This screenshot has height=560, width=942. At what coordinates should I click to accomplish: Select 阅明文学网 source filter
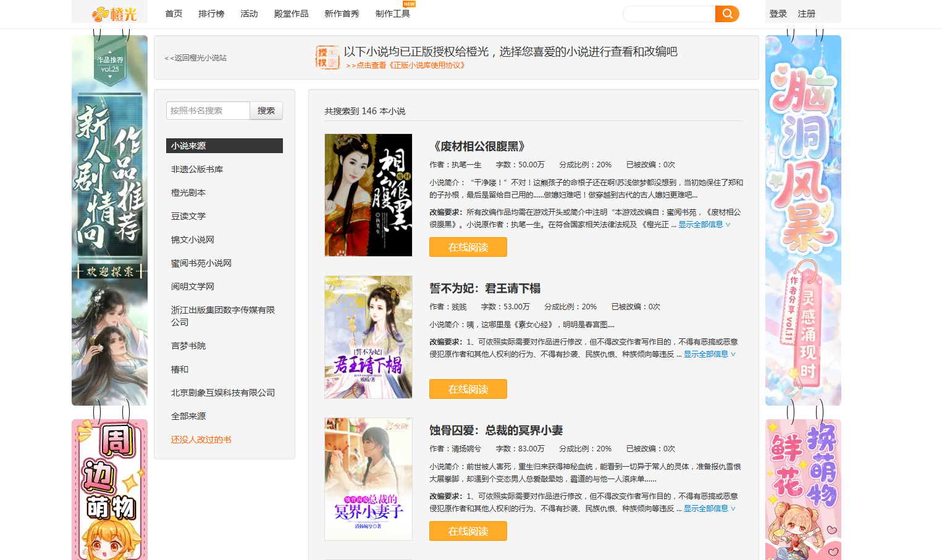[x=193, y=286]
